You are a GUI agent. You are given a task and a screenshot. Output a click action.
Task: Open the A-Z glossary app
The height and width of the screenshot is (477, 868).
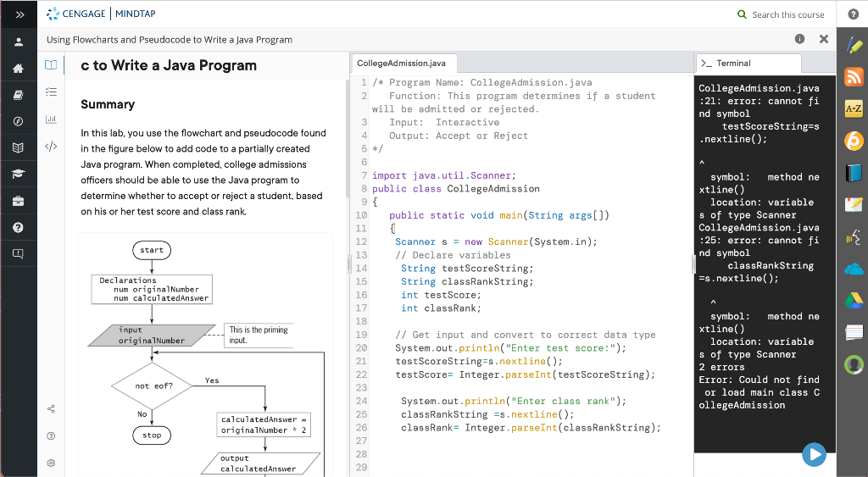(854, 109)
